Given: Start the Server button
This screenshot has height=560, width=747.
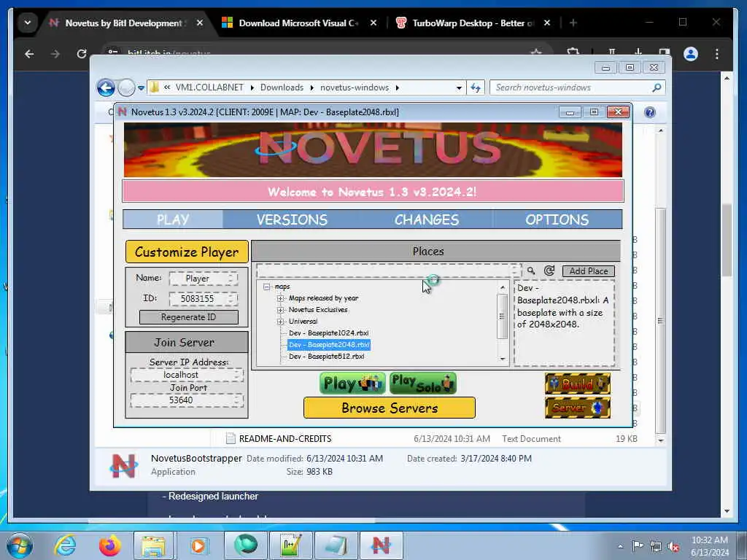Looking at the screenshot, I should point(578,408).
